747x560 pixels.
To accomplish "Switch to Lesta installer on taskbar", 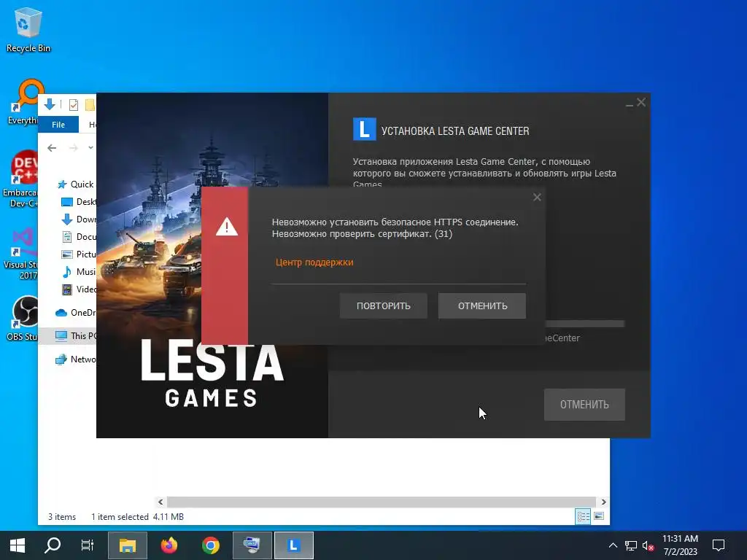I will (x=294, y=545).
